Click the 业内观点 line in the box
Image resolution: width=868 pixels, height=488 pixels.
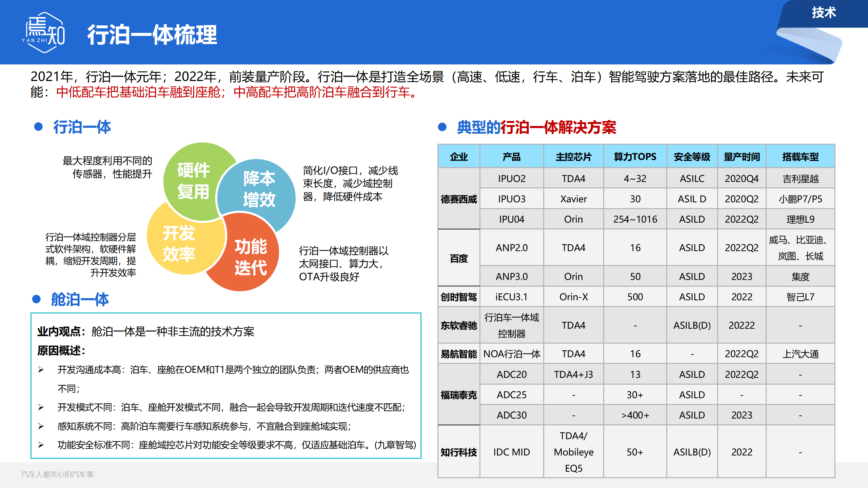click(146, 331)
